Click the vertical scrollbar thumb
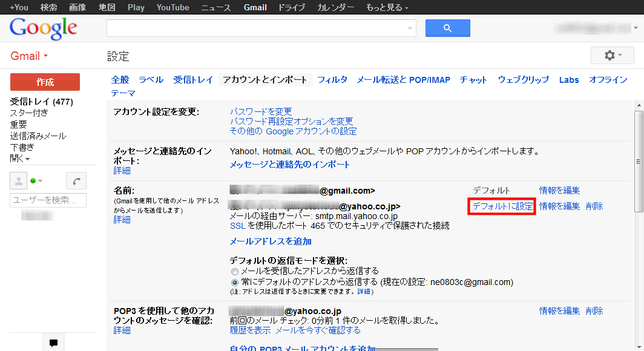This screenshot has width=644, height=351. pyautogui.click(x=639, y=162)
